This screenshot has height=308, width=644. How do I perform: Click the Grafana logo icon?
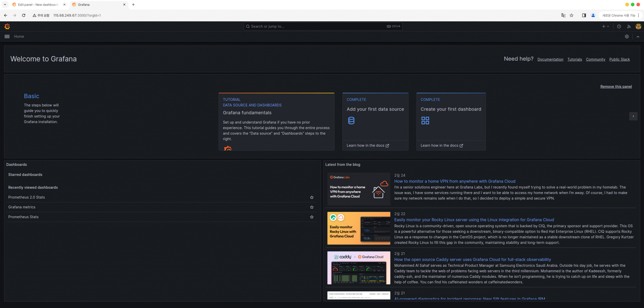pos(7,26)
